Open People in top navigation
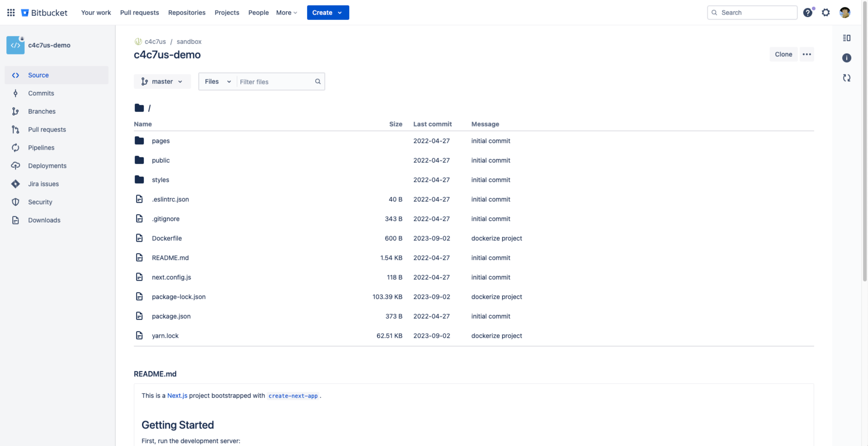Image resolution: width=868 pixels, height=446 pixels. (x=258, y=13)
